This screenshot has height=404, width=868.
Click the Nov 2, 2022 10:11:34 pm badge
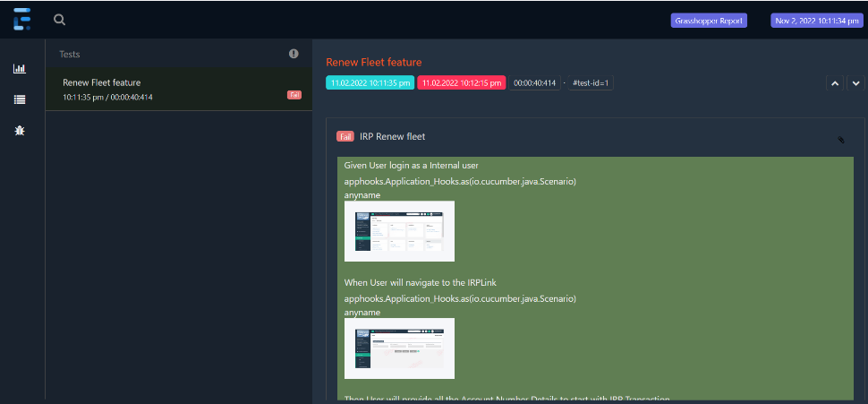817,21
